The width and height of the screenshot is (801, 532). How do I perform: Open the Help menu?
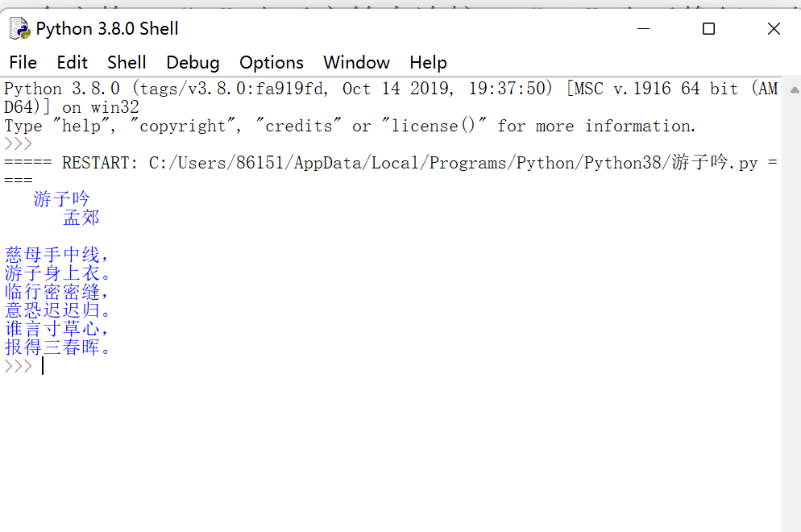[x=428, y=63]
